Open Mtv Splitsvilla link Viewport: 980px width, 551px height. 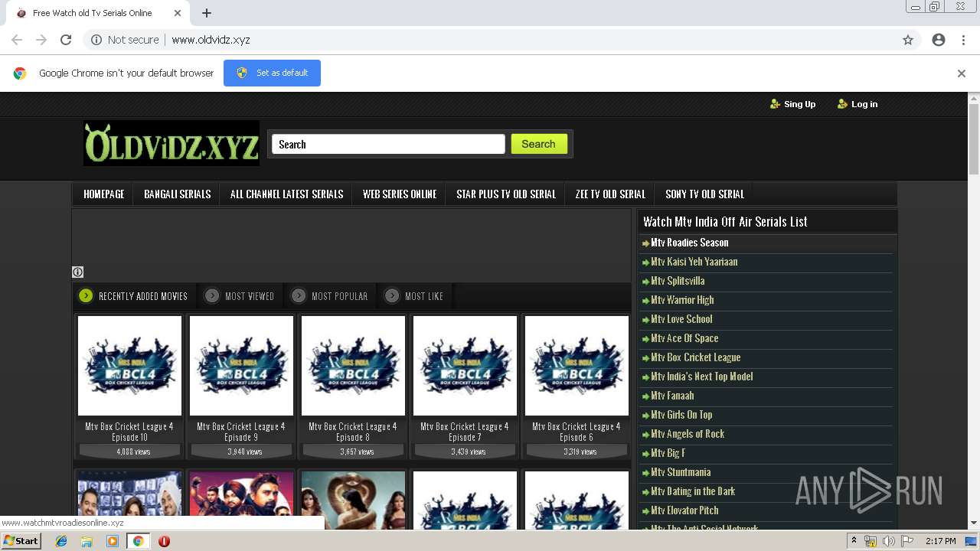click(x=678, y=281)
